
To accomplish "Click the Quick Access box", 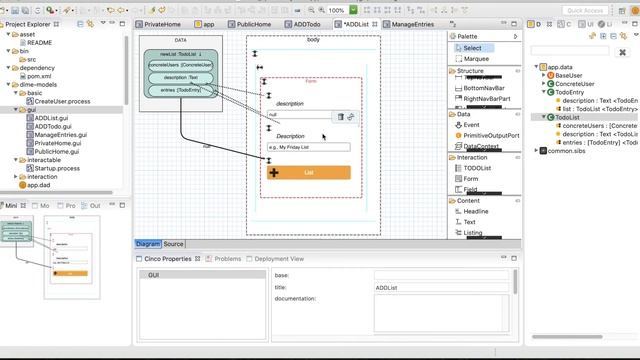I will pos(584,10).
